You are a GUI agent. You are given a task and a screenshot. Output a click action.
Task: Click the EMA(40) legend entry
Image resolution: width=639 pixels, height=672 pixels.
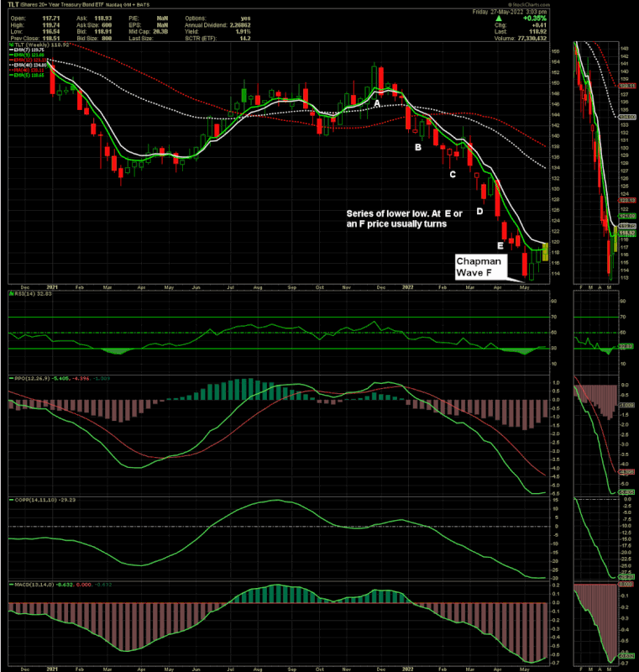30,66
